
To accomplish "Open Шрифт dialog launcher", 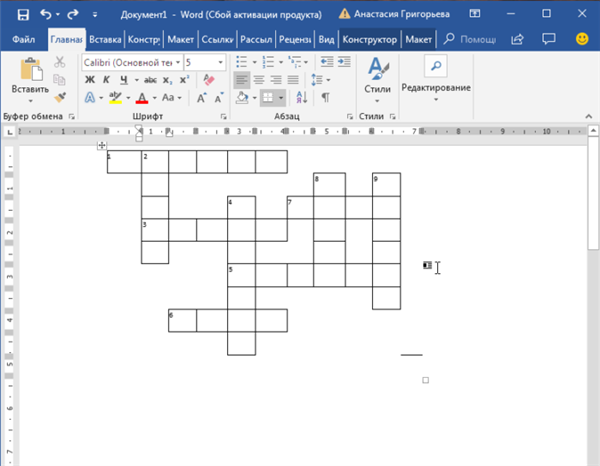I will pos(223,116).
